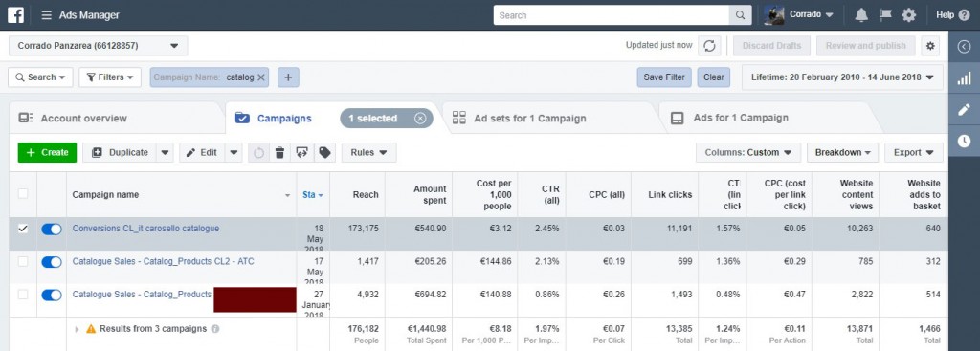Open the charts icon in right sidebar
980x351 pixels.
(965, 78)
